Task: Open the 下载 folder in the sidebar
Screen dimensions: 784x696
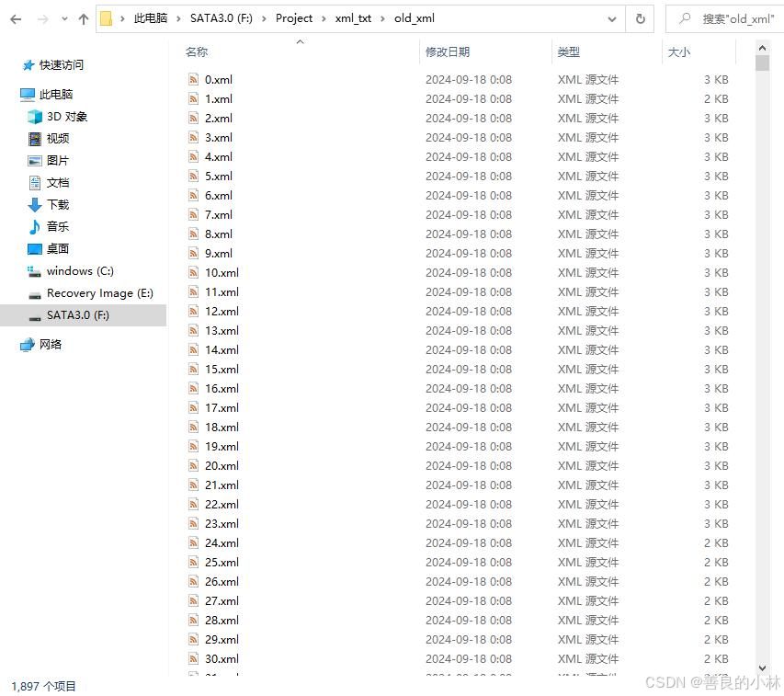Action: (x=58, y=204)
